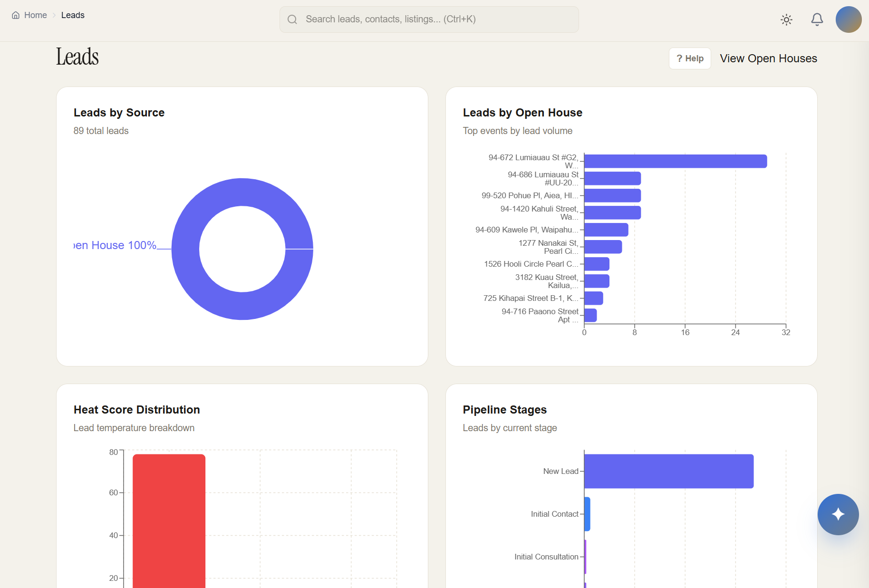Click the 94-686 Lumiauau St bar

click(x=612, y=178)
